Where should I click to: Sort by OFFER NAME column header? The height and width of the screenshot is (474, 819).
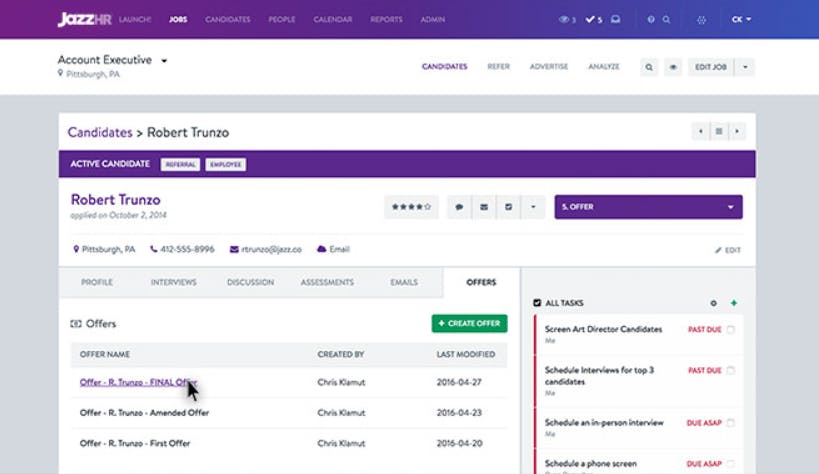pos(104,354)
